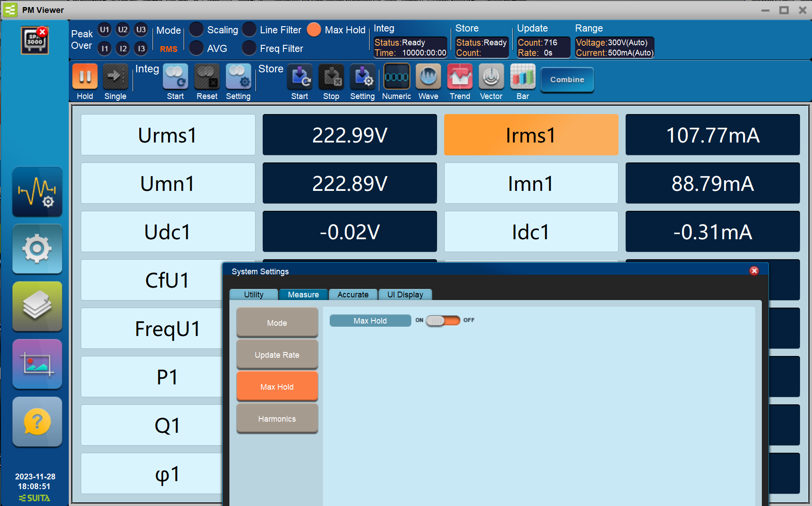Switch to the Utility tab
812x506 pixels.
pyautogui.click(x=254, y=295)
